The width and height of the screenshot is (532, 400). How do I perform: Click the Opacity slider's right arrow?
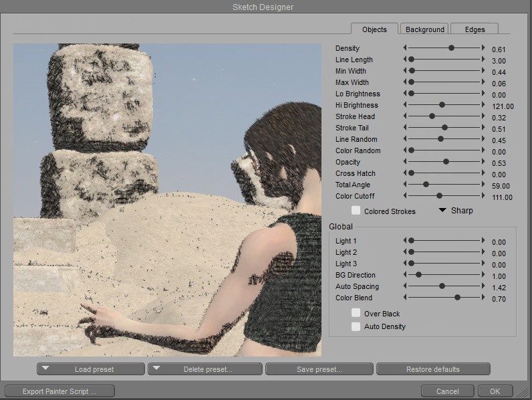[483, 162]
